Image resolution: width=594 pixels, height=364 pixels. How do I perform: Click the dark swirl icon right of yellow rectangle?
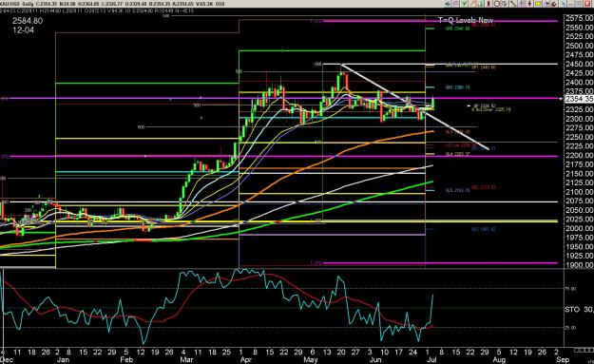(554, 4)
